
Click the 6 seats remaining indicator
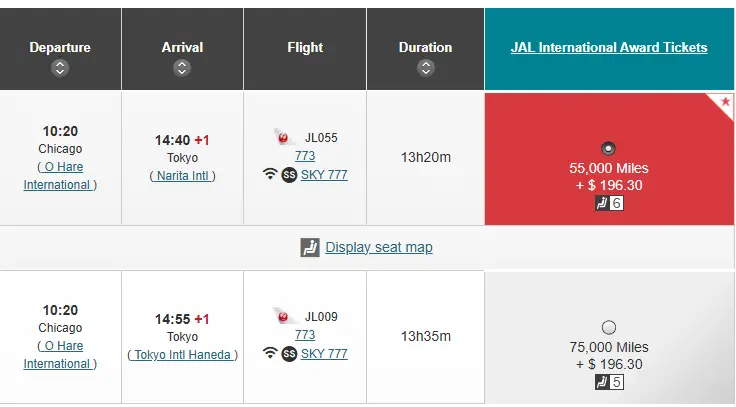click(609, 203)
